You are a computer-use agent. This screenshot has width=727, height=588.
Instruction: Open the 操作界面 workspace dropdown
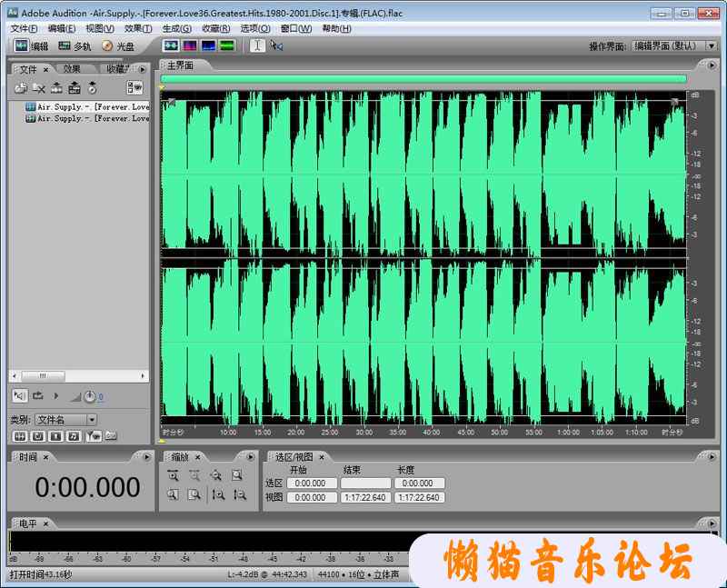pyautogui.click(x=674, y=46)
